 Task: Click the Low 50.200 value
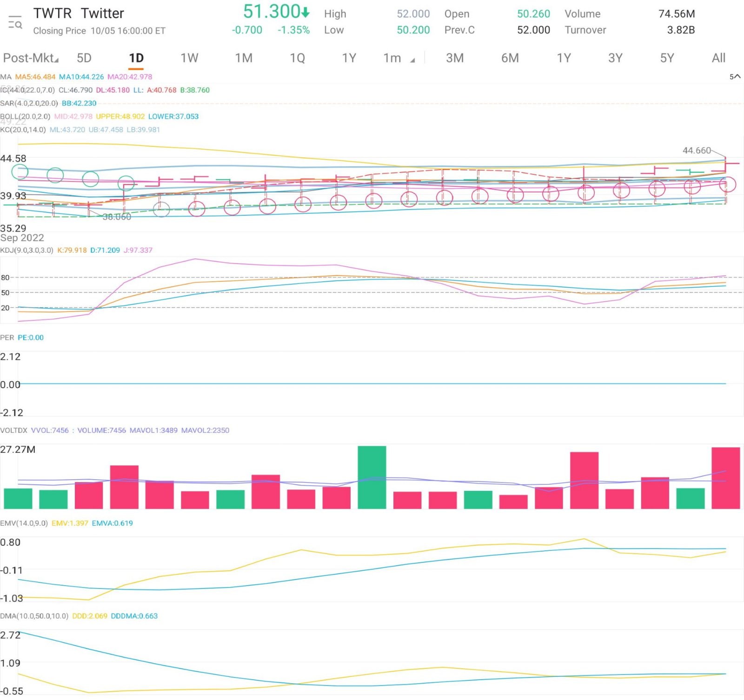(413, 30)
